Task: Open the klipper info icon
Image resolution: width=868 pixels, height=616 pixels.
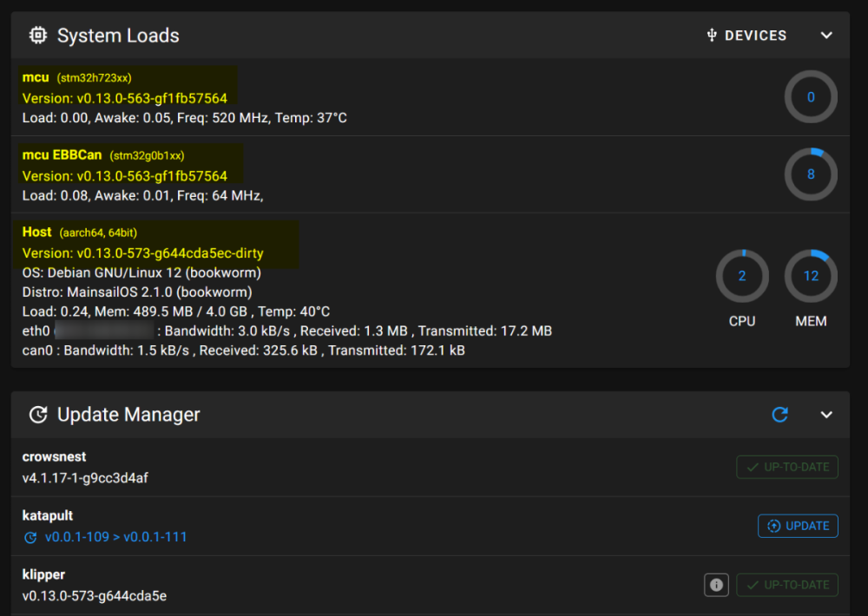Action: pyautogui.click(x=716, y=585)
